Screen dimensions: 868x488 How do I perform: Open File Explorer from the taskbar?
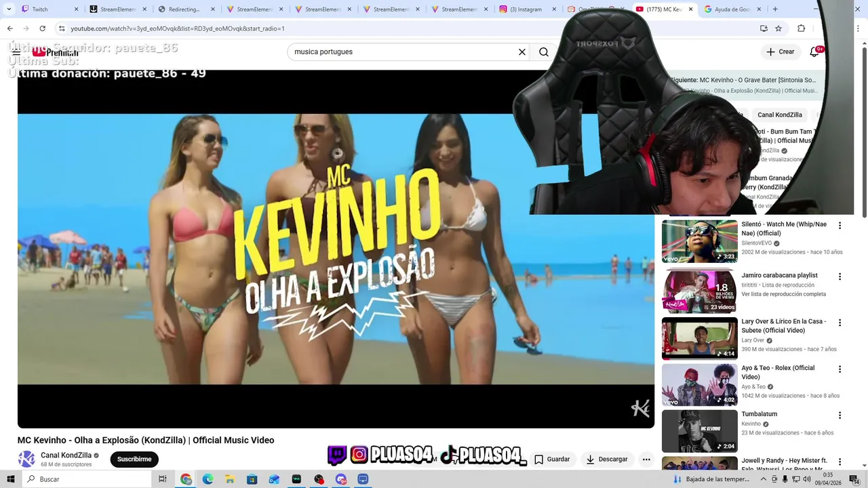(x=230, y=479)
